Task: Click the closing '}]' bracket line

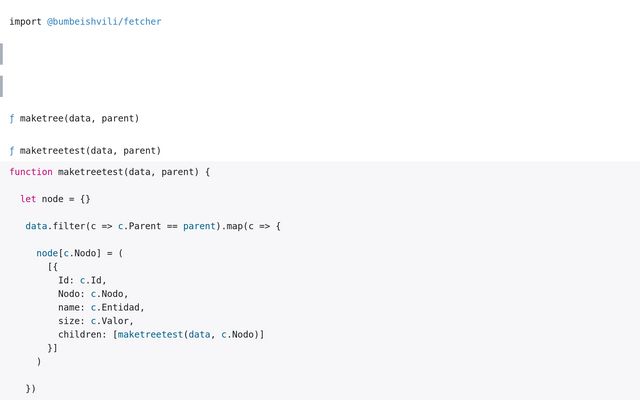Action: point(53,348)
